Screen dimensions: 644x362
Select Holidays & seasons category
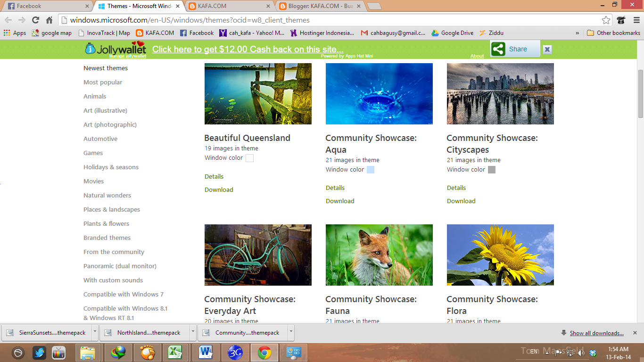click(x=111, y=167)
